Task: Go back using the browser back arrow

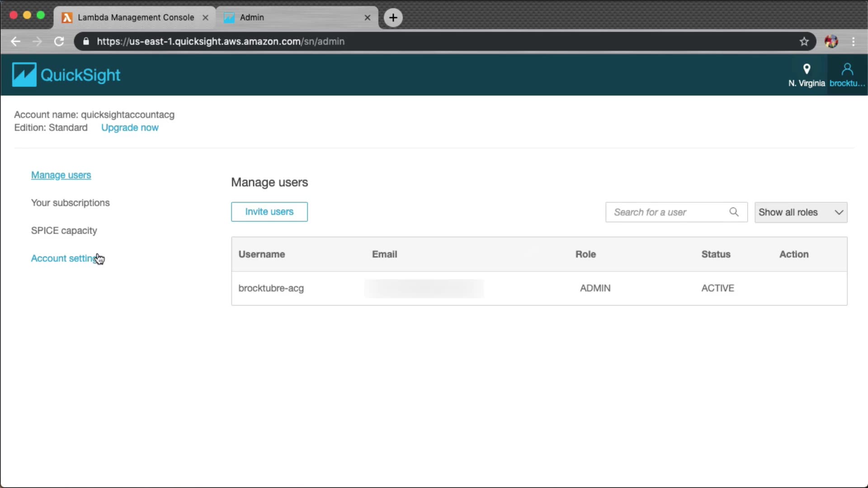Action: coord(16,42)
